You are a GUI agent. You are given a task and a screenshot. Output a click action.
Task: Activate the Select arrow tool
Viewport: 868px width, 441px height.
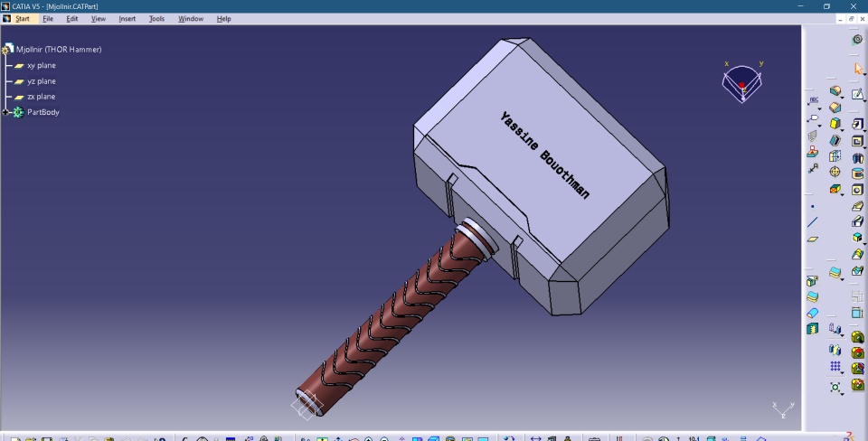click(x=858, y=69)
